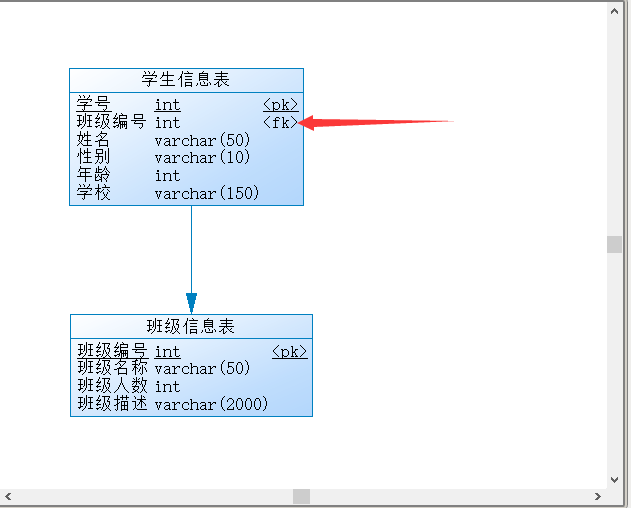
Task: Click underlined 班级编号 in 班级信息表
Action: [x=113, y=350]
